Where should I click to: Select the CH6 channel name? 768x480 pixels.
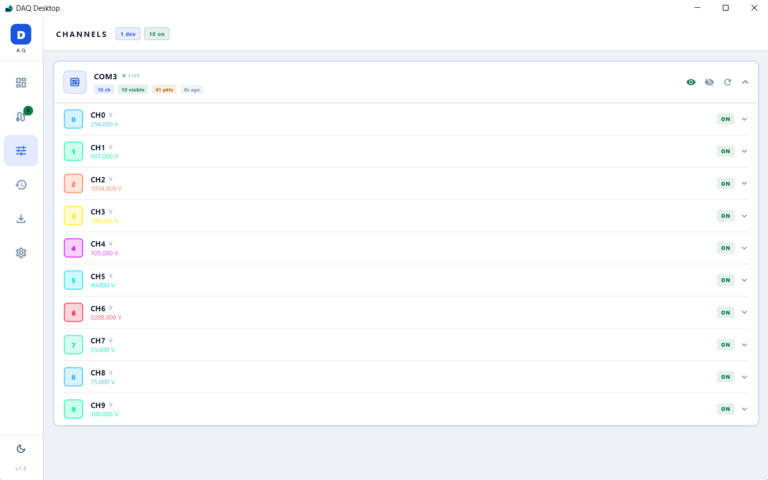tap(98, 309)
